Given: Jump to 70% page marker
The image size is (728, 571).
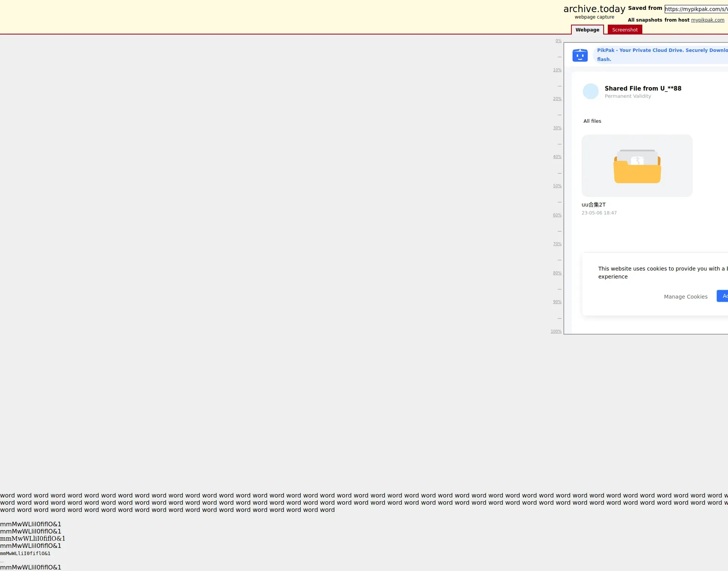Looking at the screenshot, I should click(x=557, y=244).
